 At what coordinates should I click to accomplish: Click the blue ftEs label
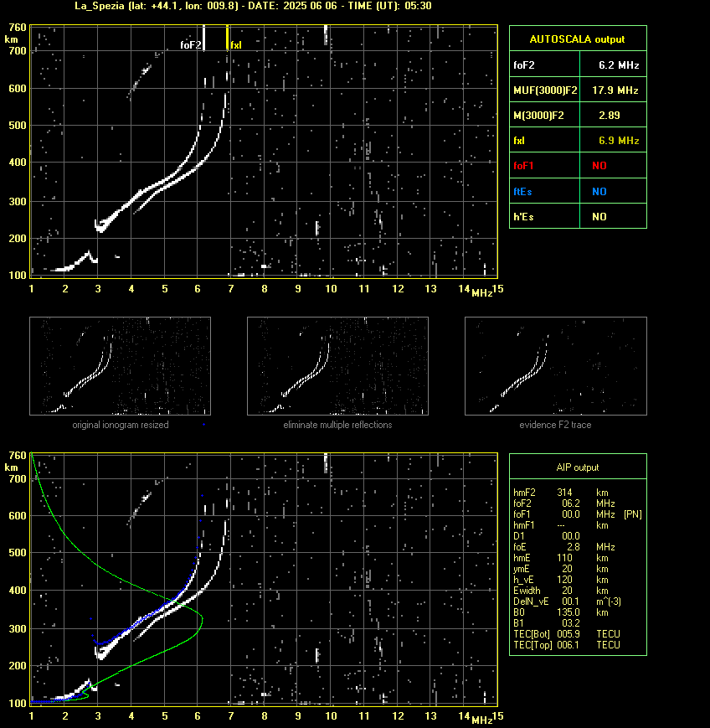point(522,192)
